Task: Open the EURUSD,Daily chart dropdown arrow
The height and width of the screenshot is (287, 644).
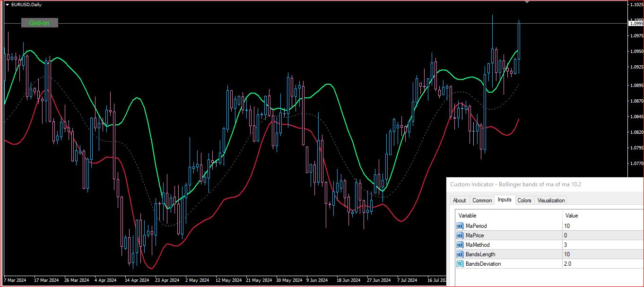Action: pyautogui.click(x=7, y=5)
